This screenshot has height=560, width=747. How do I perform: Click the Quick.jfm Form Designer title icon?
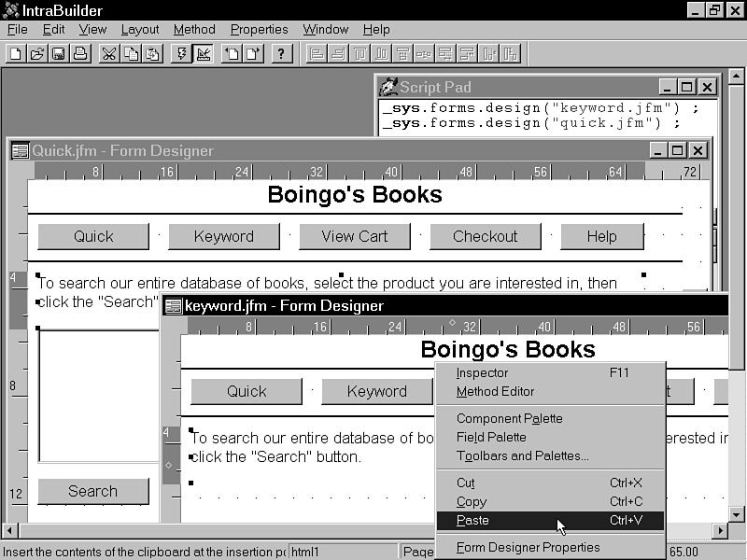pyautogui.click(x=20, y=150)
